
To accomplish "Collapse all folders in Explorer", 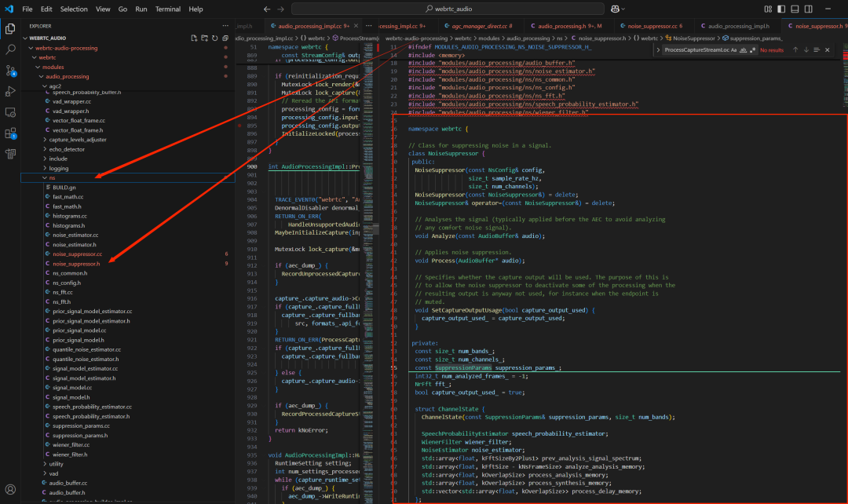I will point(225,37).
